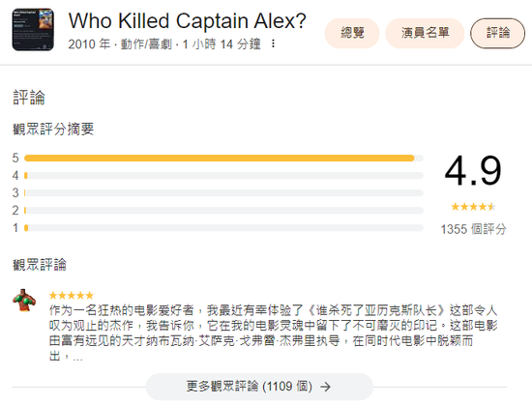
Task: Click the 1355 個評分 rating count
Action: pyautogui.click(x=473, y=229)
